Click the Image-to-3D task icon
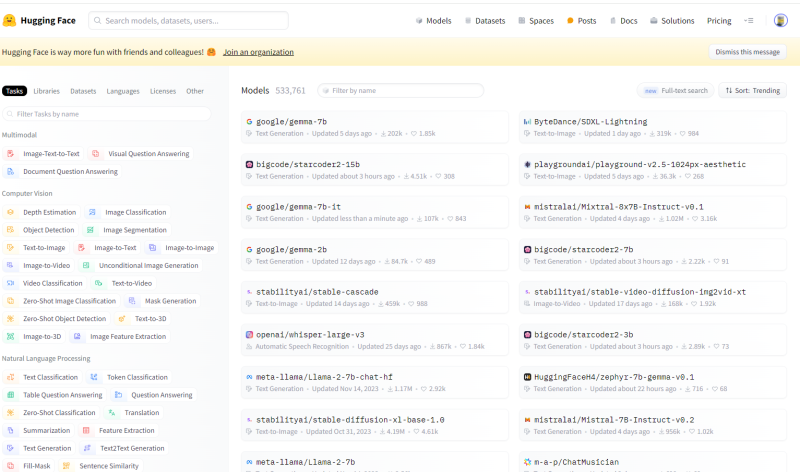The width and height of the screenshot is (800, 472). click(11, 336)
